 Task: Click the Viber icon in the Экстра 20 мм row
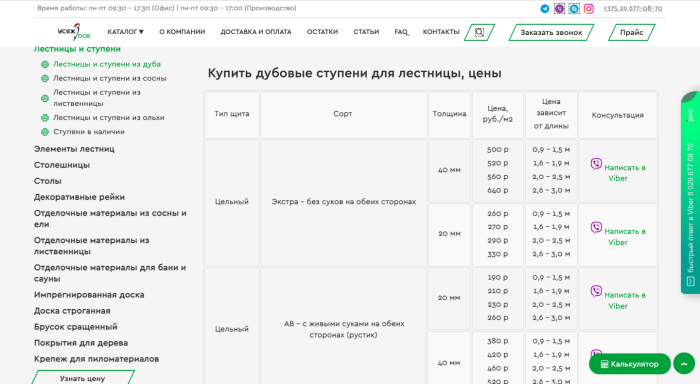[x=596, y=228]
